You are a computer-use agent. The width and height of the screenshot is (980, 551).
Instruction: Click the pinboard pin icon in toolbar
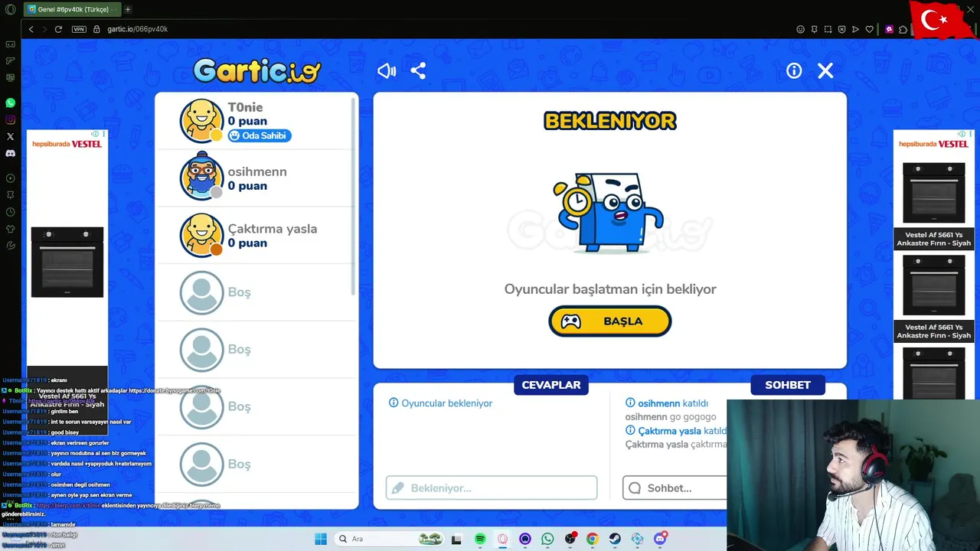pyautogui.click(x=815, y=29)
